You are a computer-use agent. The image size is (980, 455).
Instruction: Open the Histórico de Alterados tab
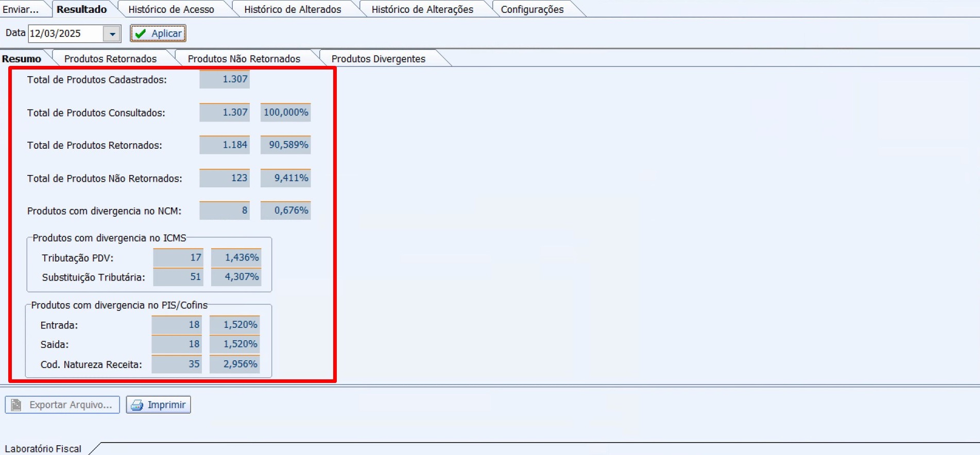(292, 9)
